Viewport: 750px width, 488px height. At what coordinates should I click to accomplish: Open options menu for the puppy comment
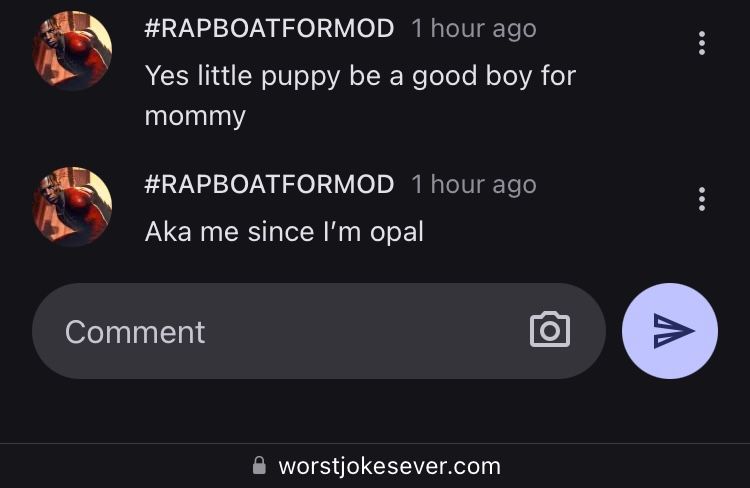pyautogui.click(x=702, y=43)
